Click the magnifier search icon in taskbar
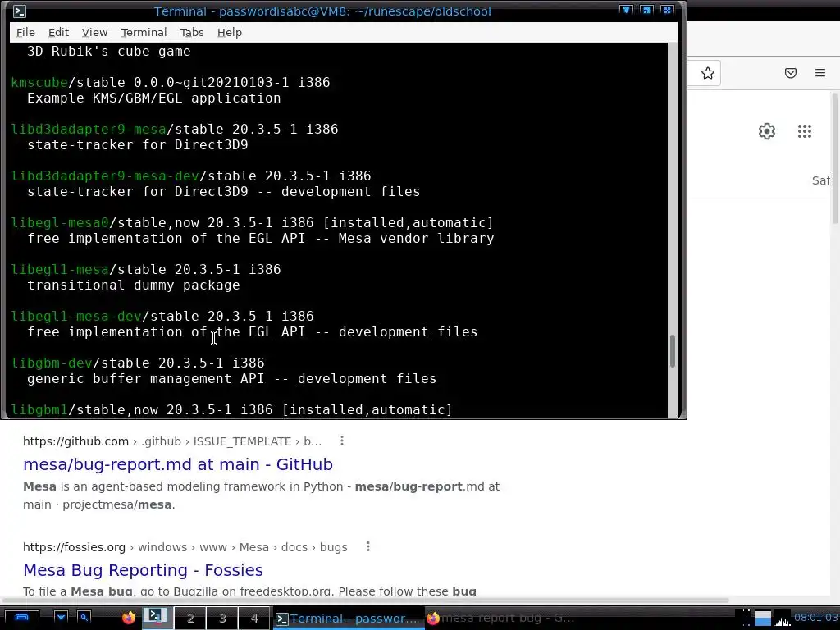Image resolution: width=840 pixels, height=630 pixels. [84, 618]
